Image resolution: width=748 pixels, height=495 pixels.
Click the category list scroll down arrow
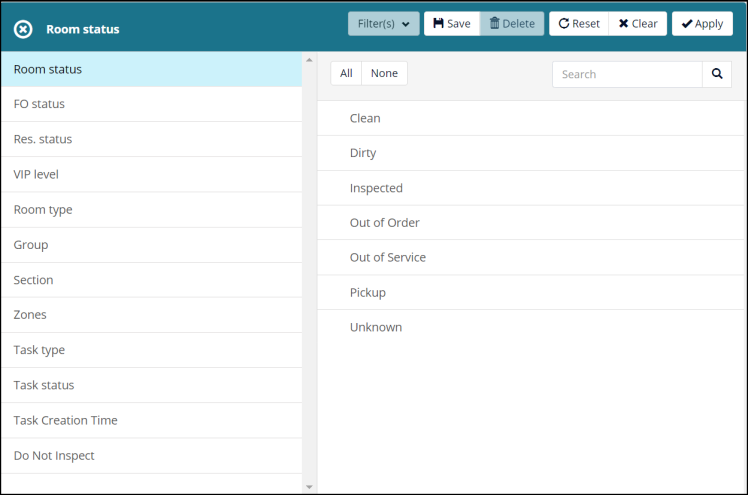(x=309, y=487)
